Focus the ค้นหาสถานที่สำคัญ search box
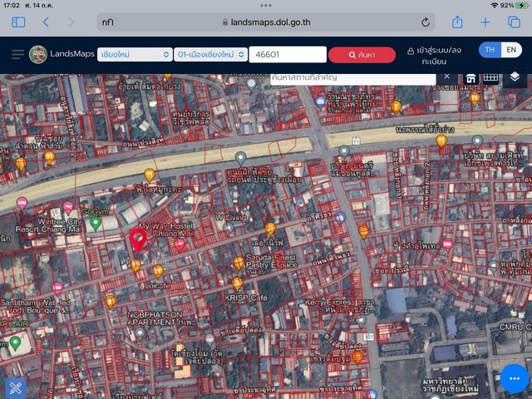Image resolution: width=532 pixels, height=399 pixels. pos(352,78)
